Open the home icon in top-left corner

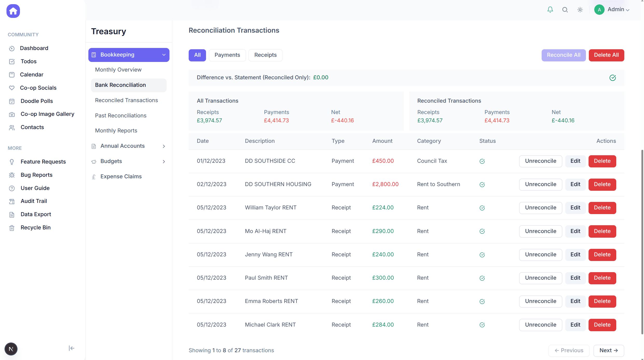click(13, 11)
